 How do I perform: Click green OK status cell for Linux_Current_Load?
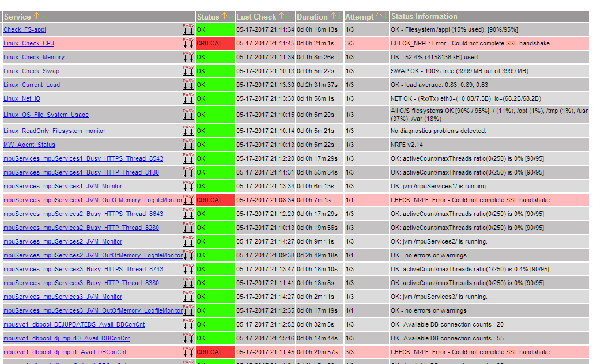pyautogui.click(x=215, y=85)
